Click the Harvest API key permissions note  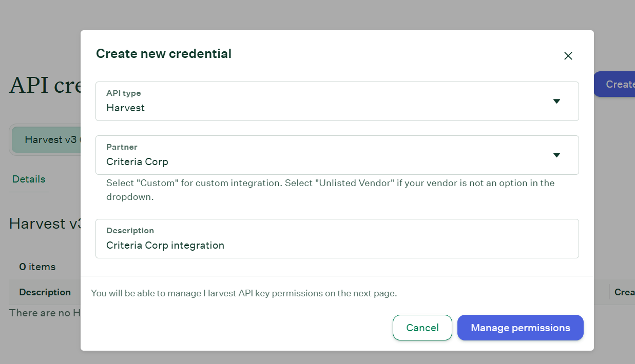[x=244, y=293]
